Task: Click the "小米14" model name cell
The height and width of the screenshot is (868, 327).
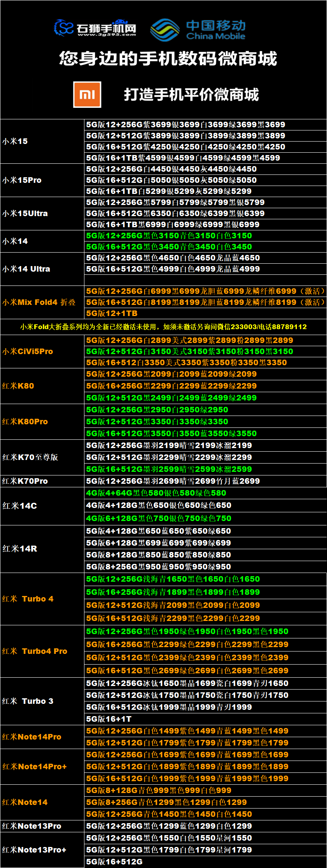Action: 42,241
